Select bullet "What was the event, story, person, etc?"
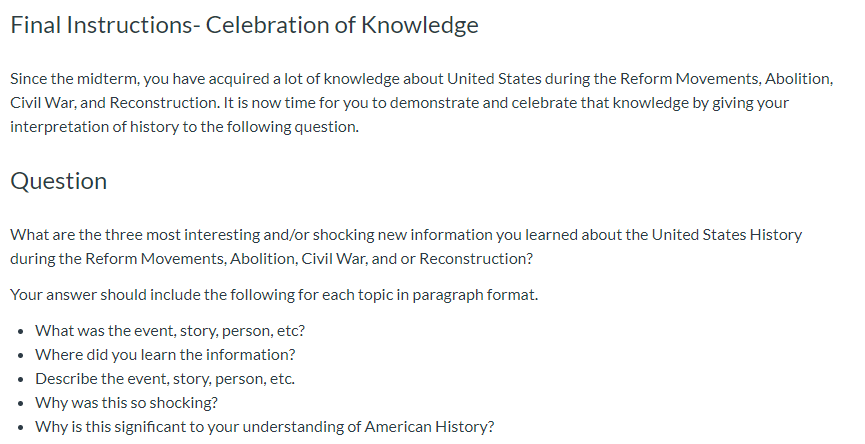The height and width of the screenshot is (444, 865). (x=170, y=331)
